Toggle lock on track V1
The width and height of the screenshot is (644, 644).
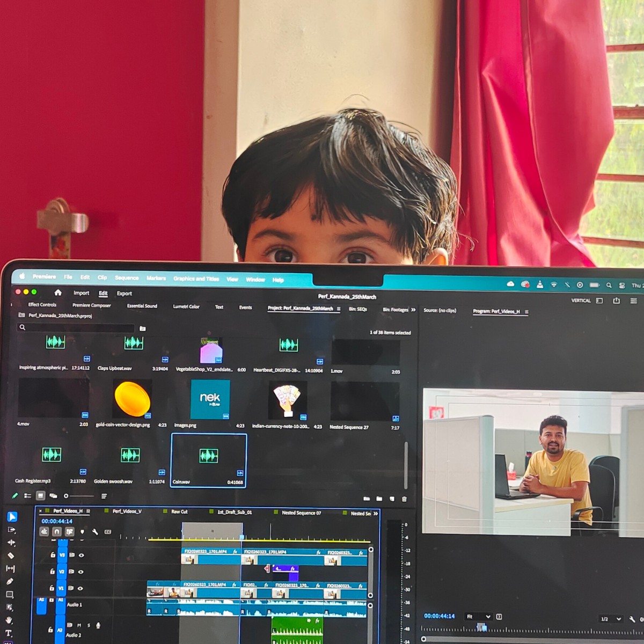(x=52, y=588)
